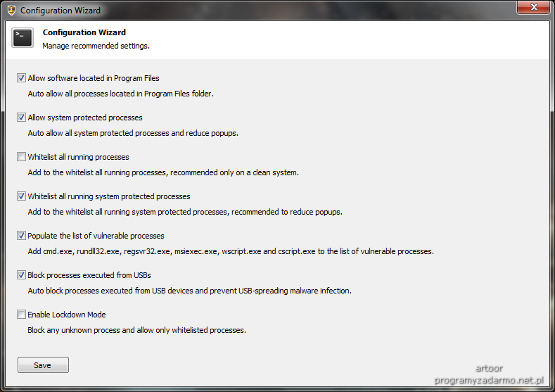Uncheck Allow software located in Program Files
555x392 pixels.
(21, 78)
